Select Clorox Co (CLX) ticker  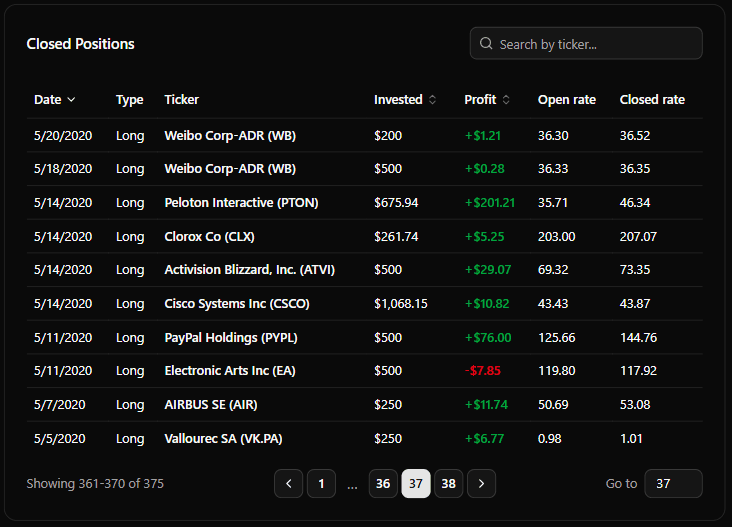210,237
